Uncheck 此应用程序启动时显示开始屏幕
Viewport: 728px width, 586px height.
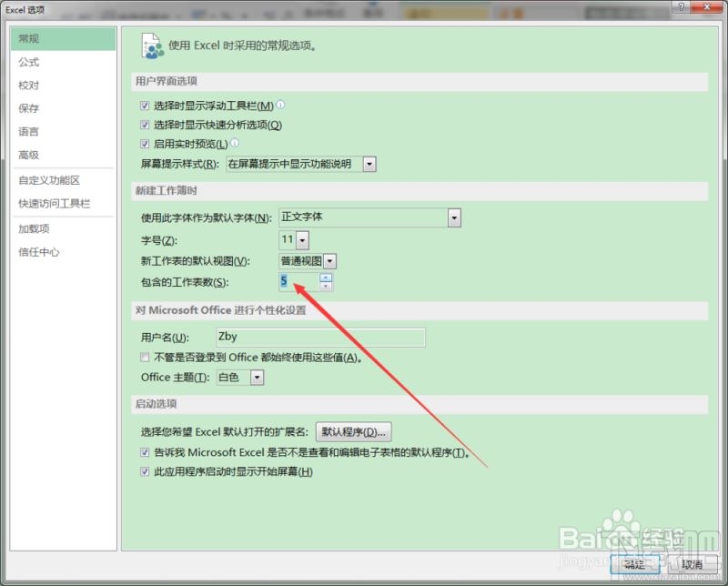pyautogui.click(x=145, y=471)
